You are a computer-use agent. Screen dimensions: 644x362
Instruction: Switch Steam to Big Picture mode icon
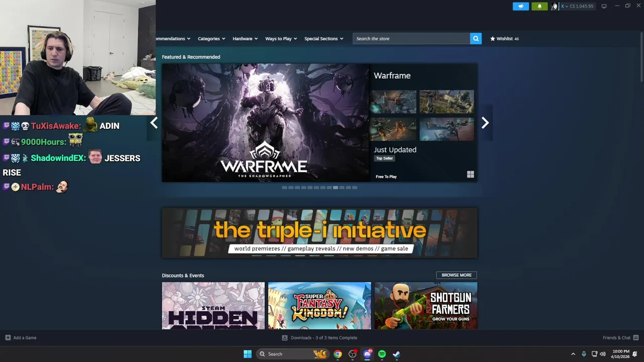click(x=604, y=6)
